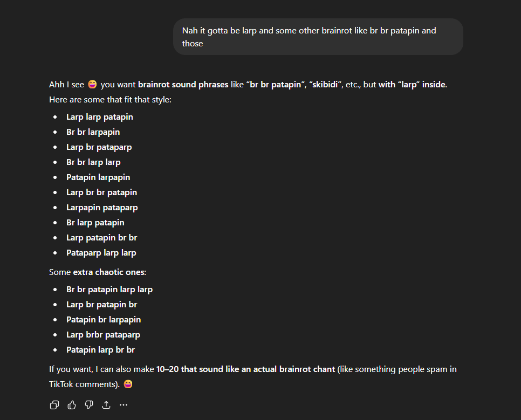This screenshot has height=420, width=521.
Task: Click the "Larp brbr pataparp" list item
Action: point(103,335)
